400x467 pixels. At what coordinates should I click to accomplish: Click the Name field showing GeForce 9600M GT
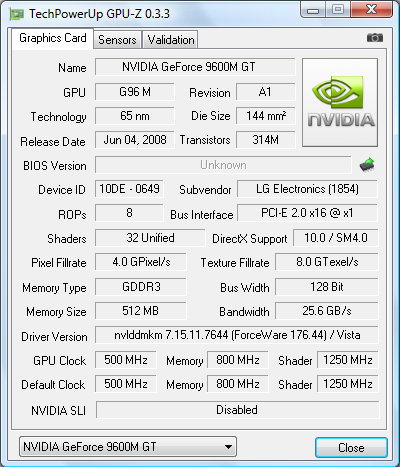click(x=195, y=67)
